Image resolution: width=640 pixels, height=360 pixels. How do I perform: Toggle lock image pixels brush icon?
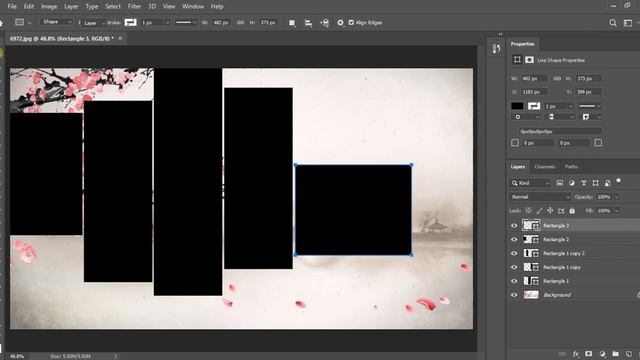(x=539, y=211)
